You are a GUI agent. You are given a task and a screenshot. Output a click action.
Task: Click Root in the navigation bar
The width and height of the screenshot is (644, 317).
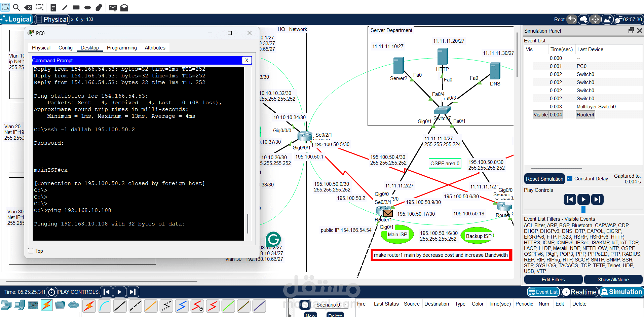click(x=559, y=20)
